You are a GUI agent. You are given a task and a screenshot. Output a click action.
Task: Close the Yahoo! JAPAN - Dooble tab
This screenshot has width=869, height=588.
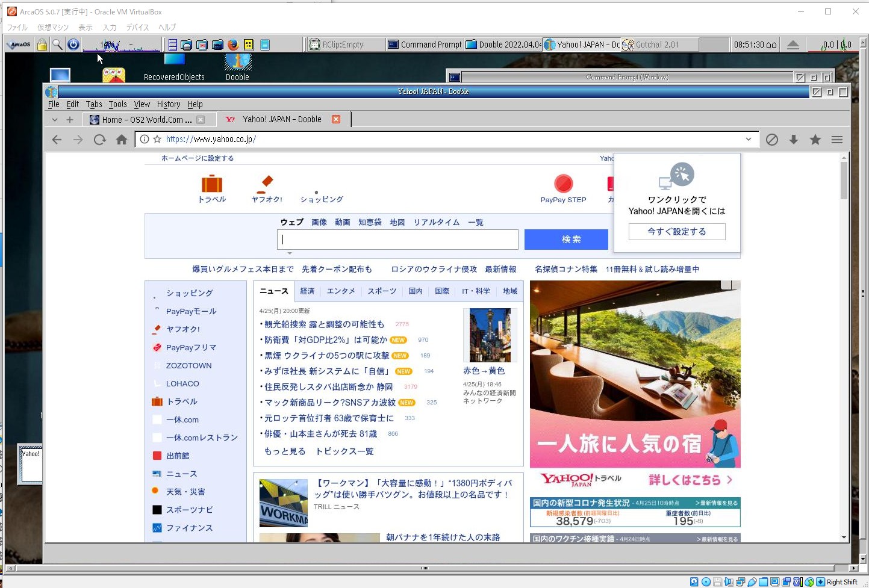(336, 119)
